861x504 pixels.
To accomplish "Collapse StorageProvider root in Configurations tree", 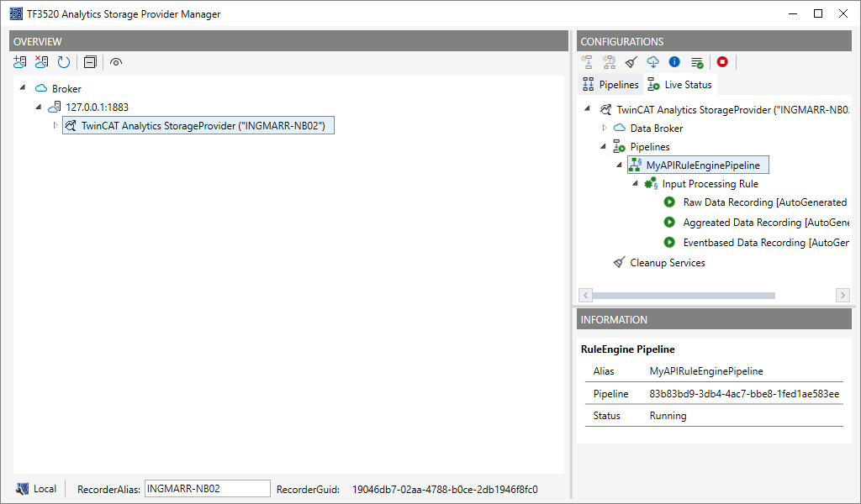I will point(587,109).
